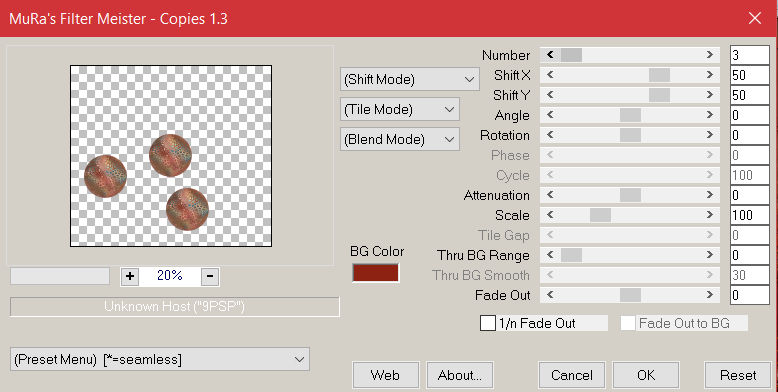Increase Number with right arrow

click(710, 55)
